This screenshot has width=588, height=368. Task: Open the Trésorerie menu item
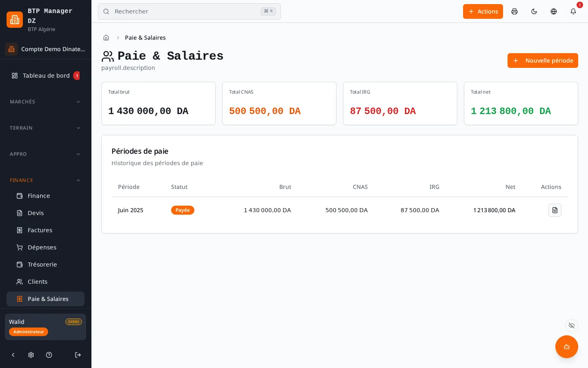(x=45, y=265)
